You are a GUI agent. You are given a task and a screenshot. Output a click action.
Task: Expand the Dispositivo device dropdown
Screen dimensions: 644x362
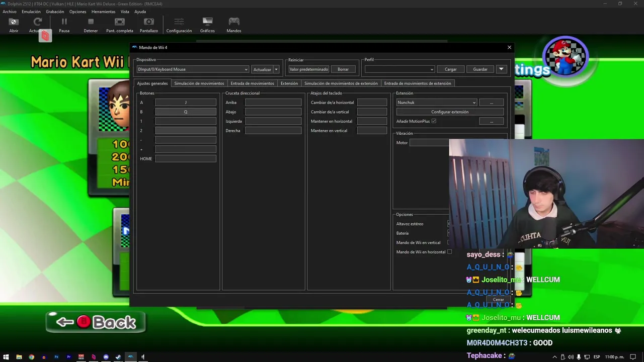(193, 69)
